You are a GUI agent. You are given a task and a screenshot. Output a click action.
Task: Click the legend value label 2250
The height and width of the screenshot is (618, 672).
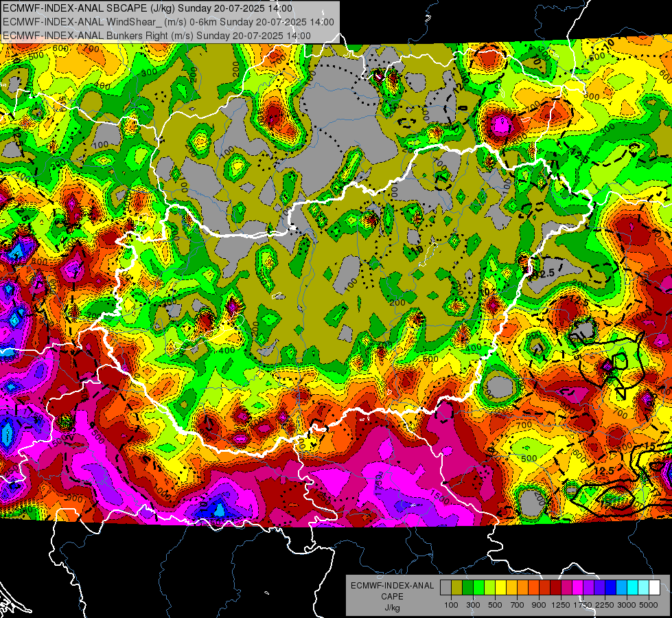[604, 605]
